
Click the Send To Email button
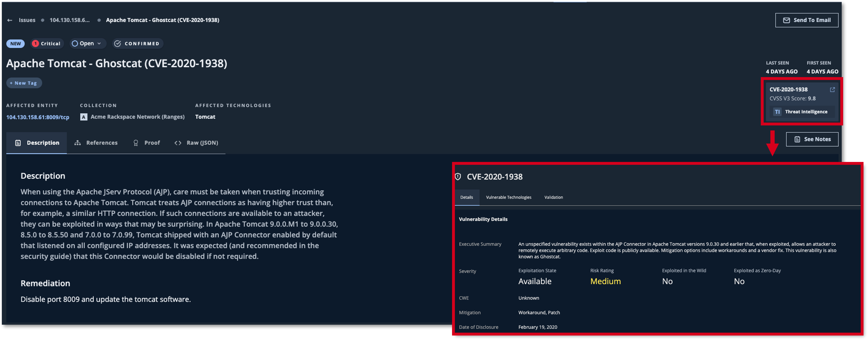tap(806, 20)
